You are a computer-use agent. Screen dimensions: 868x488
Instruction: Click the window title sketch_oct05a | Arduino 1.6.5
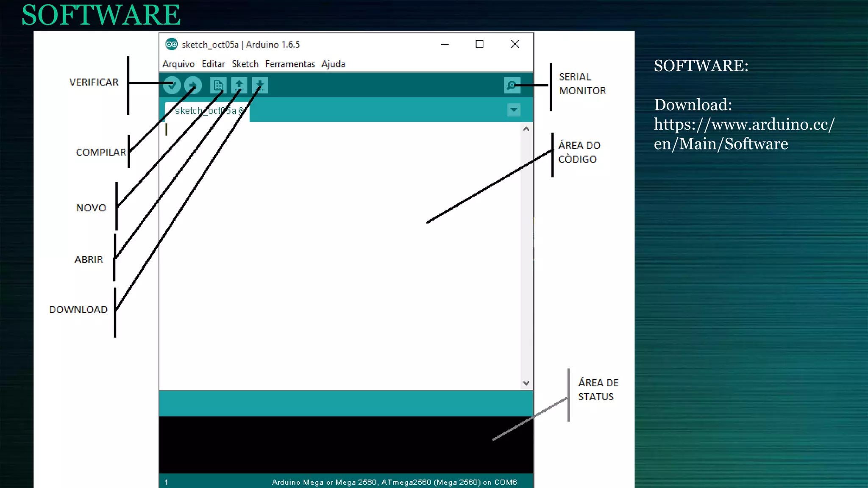(x=241, y=44)
